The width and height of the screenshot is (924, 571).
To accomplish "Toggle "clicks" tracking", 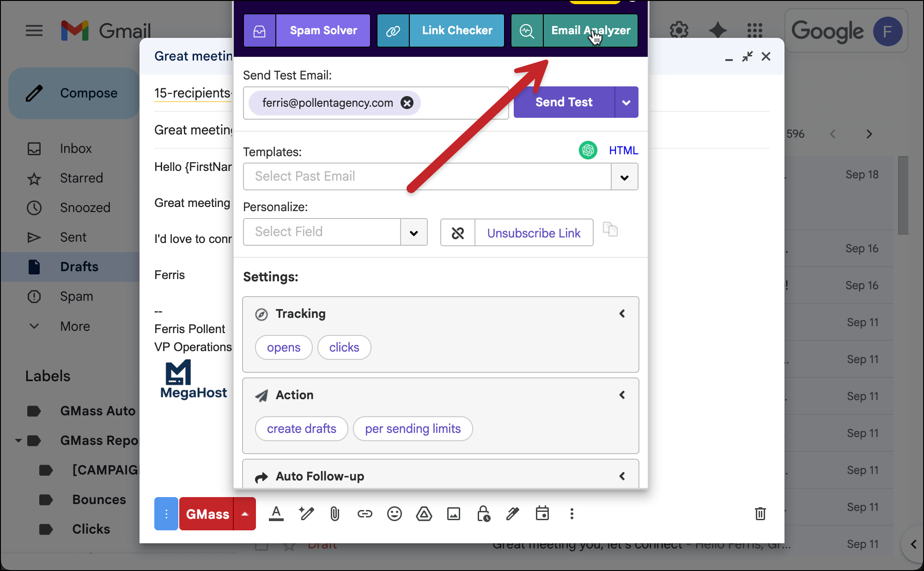I will point(344,347).
